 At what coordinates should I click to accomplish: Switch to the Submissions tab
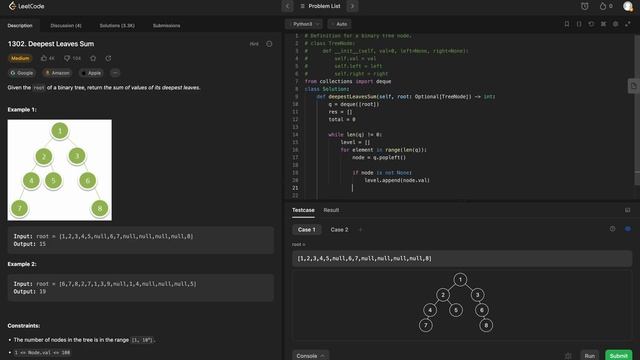167,25
